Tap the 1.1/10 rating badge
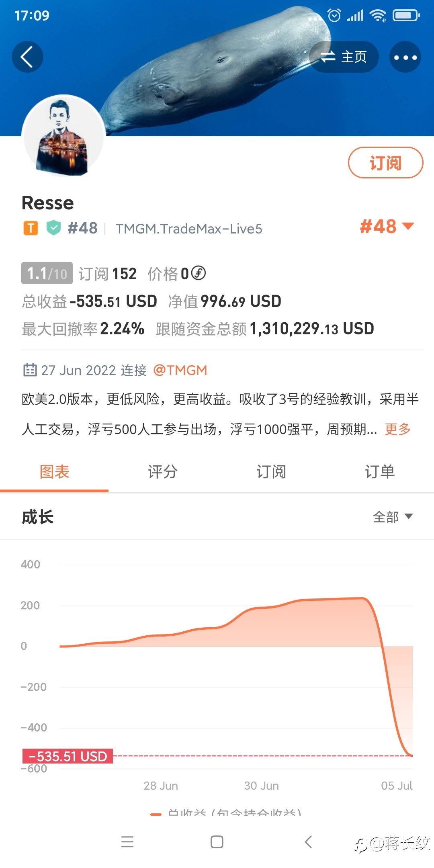 (x=47, y=273)
